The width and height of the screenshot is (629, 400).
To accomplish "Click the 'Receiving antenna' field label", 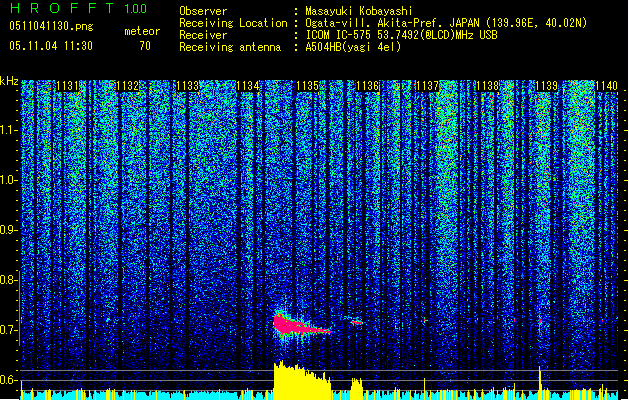I will click(x=230, y=47).
